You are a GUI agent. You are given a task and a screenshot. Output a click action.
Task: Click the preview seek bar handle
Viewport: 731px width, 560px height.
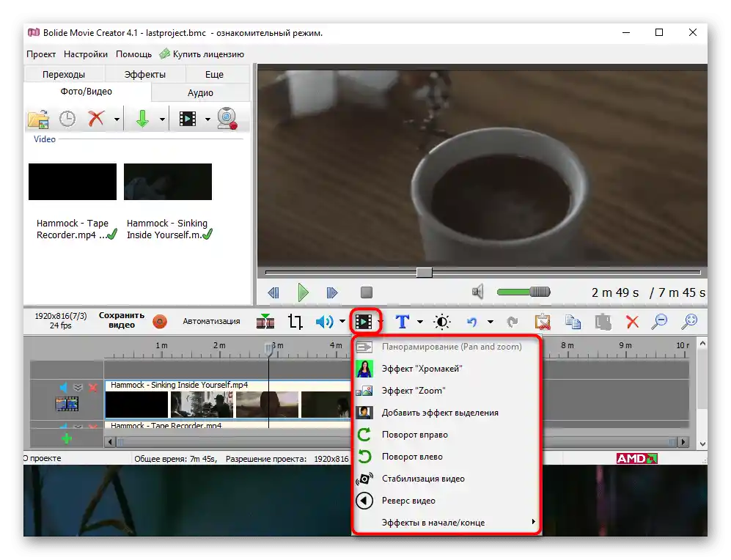[425, 272]
